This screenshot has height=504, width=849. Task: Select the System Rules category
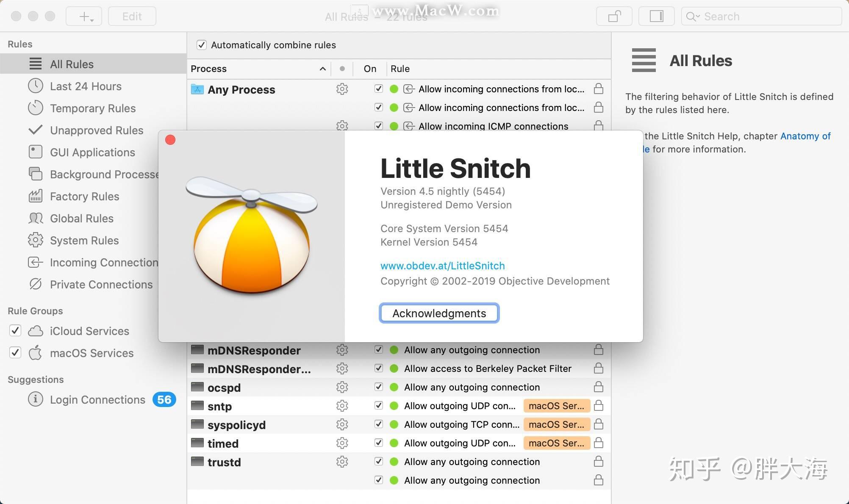click(84, 240)
